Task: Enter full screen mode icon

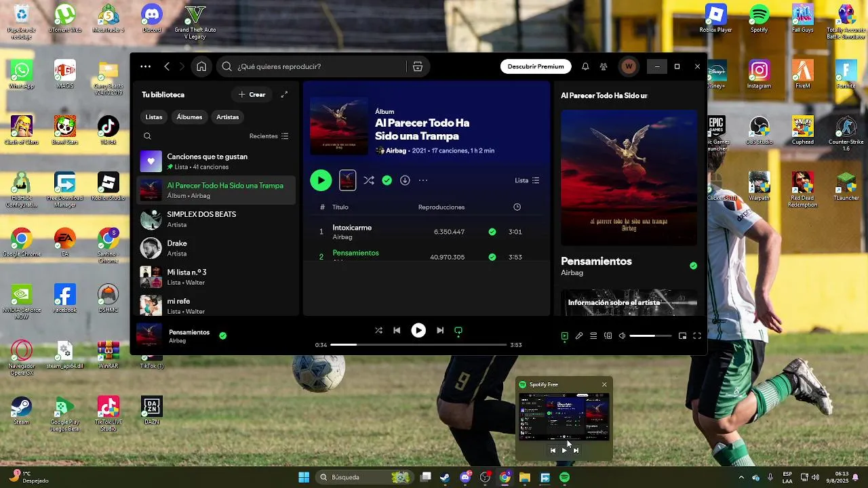Action: click(x=696, y=335)
